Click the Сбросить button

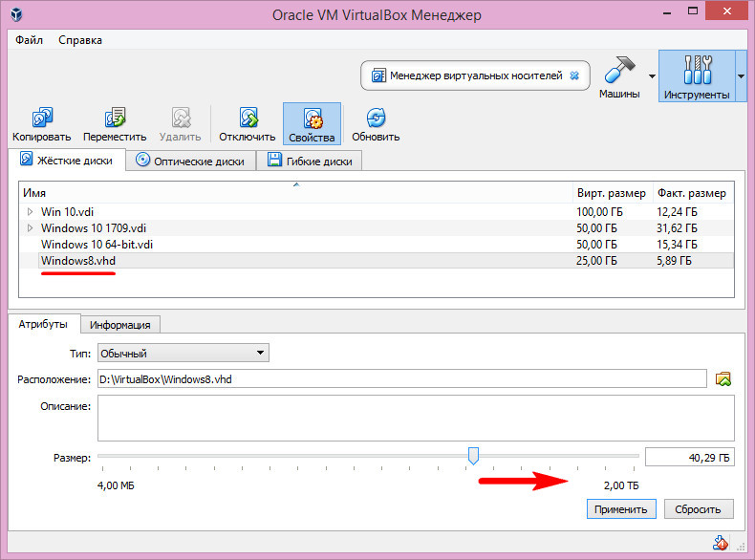click(699, 509)
